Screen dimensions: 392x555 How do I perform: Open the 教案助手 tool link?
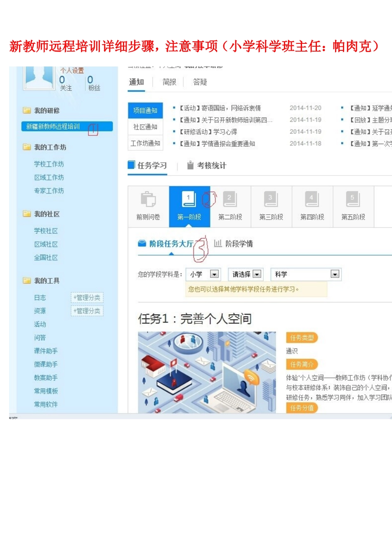[46, 377]
